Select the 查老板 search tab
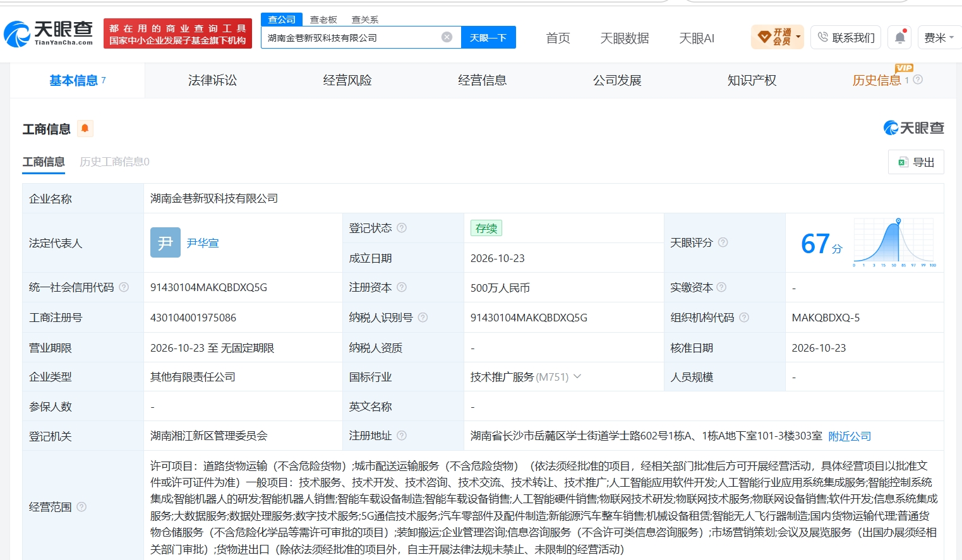Image resolution: width=962 pixels, height=560 pixels. 323,20
